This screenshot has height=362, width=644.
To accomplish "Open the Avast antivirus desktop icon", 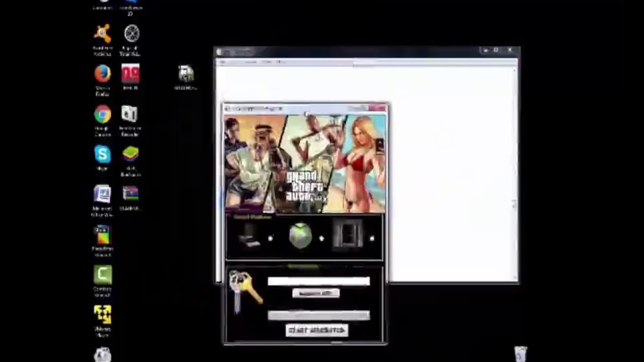I will pyautogui.click(x=102, y=34).
